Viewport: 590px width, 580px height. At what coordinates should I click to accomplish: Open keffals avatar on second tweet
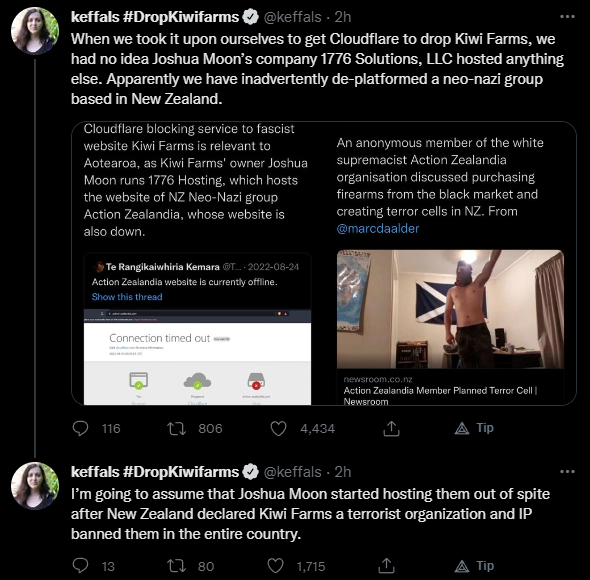[x=35, y=486]
